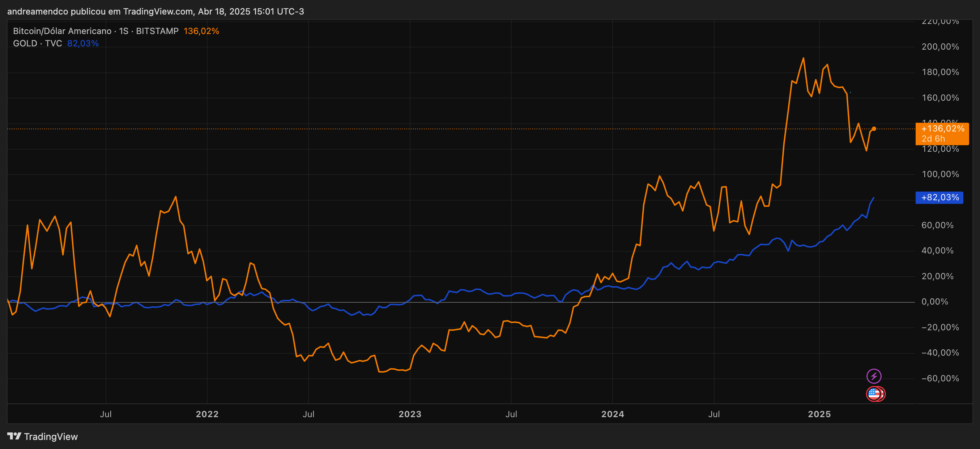Click the 200,00% mark on price scale
980x449 pixels.
[940, 47]
